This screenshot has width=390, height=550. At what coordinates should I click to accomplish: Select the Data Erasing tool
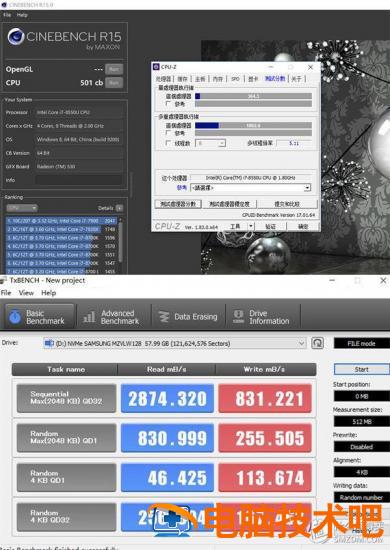(x=188, y=317)
